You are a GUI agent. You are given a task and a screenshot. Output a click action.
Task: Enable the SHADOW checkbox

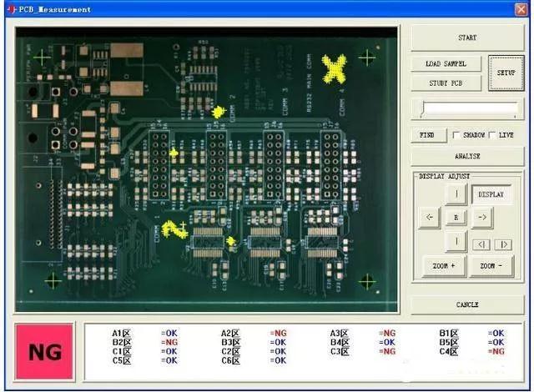pos(456,135)
